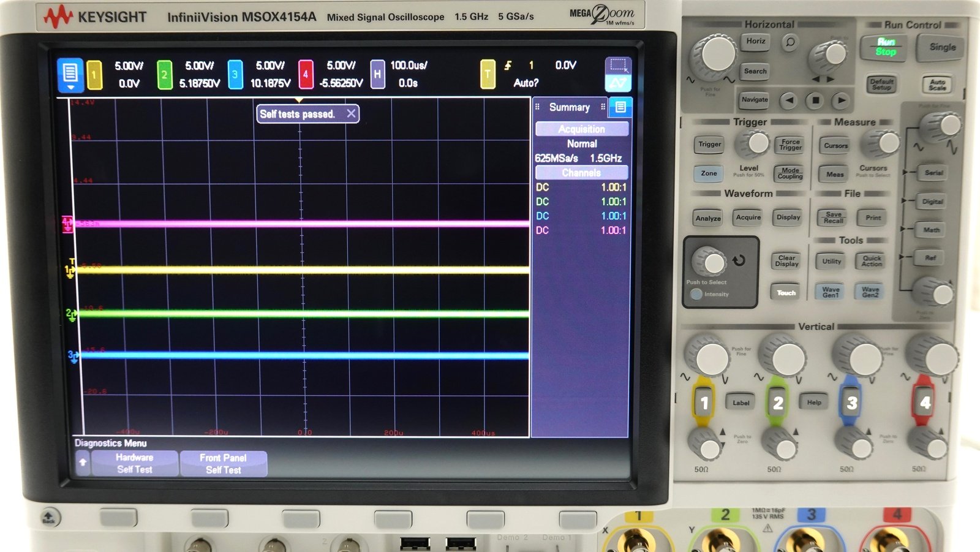Push the large horizontal scale knob

click(x=714, y=56)
